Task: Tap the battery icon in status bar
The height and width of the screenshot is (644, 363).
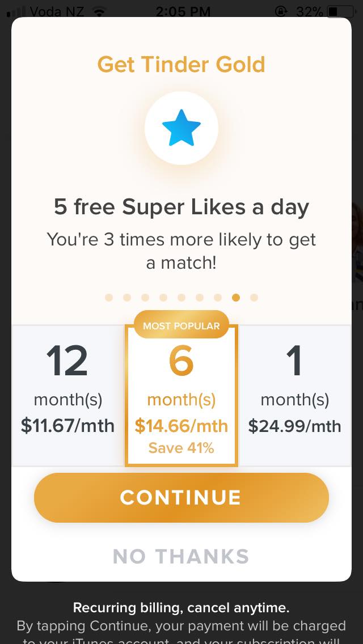Action: coord(340,11)
